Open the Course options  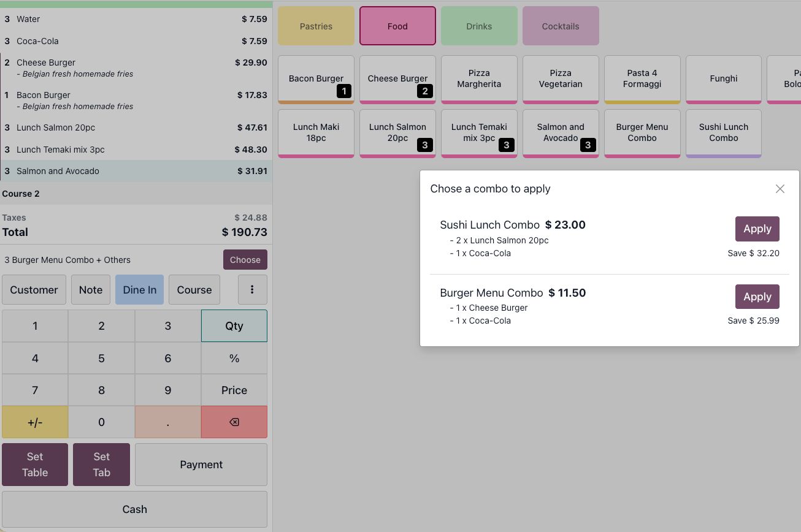pyautogui.click(x=194, y=289)
